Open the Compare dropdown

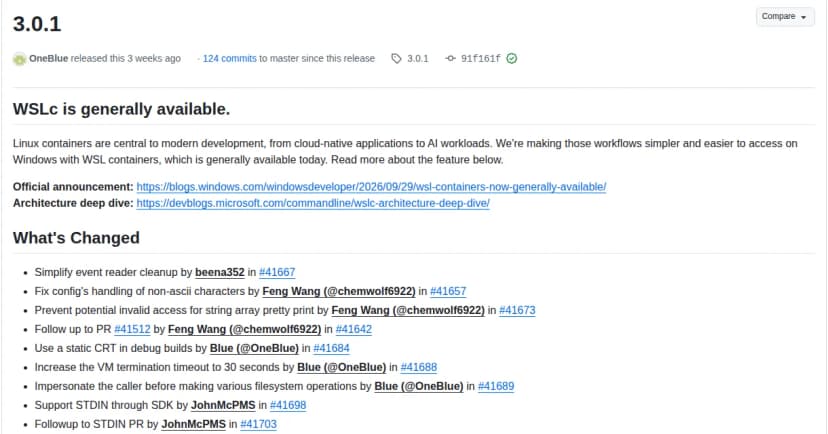coord(784,17)
